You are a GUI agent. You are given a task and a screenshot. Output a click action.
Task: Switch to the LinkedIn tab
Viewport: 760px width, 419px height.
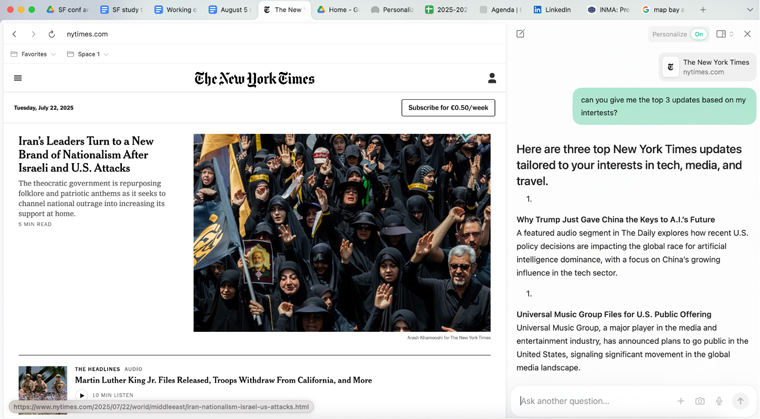tap(553, 10)
